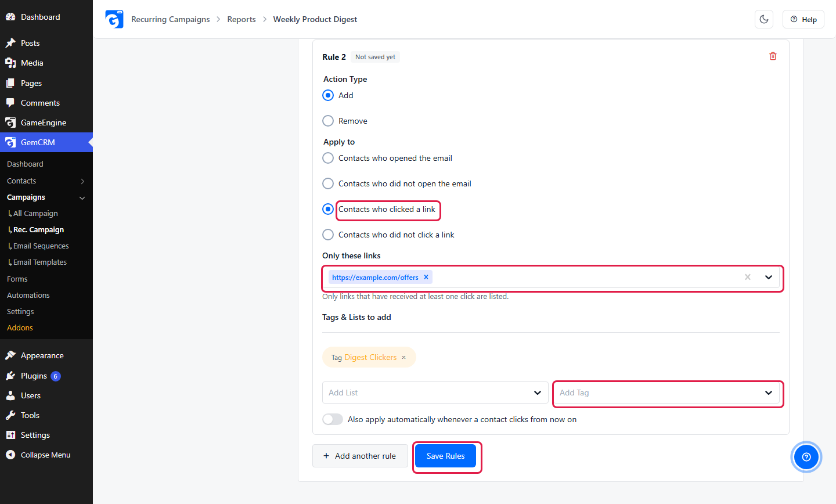Clear all selected links in the links field

(748, 277)
